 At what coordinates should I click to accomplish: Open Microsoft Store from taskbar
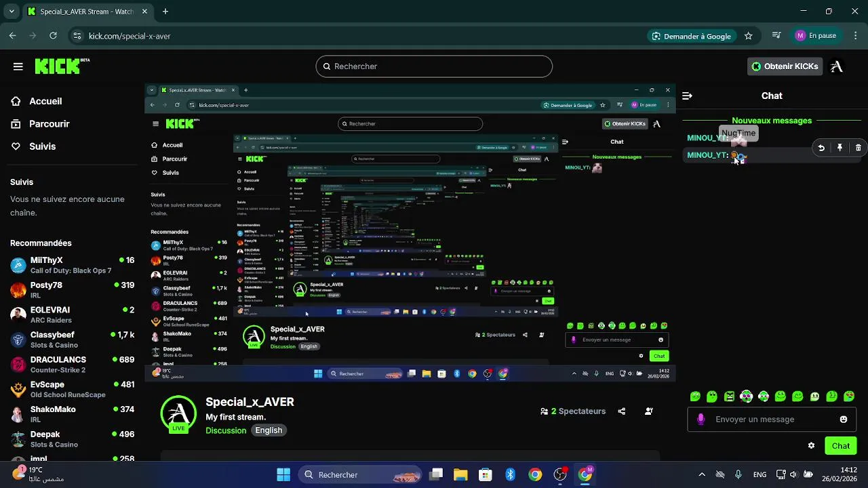[485, 474]
